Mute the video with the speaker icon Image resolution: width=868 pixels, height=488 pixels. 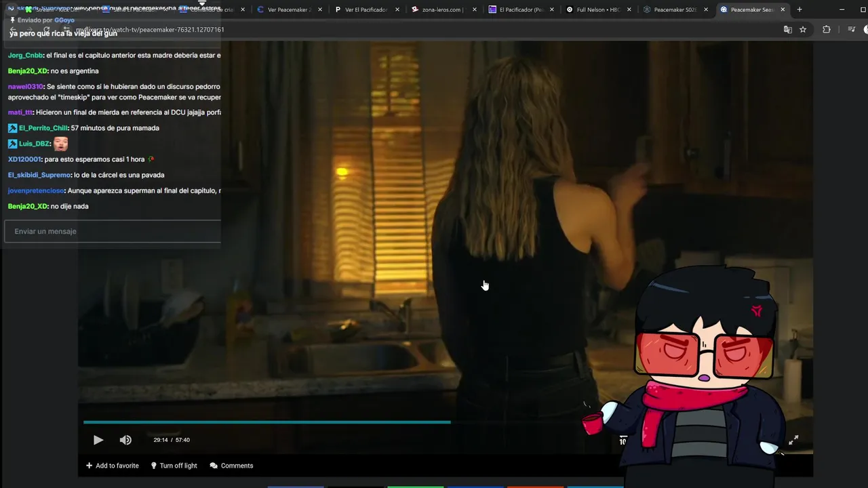click(x=125, y=440)
